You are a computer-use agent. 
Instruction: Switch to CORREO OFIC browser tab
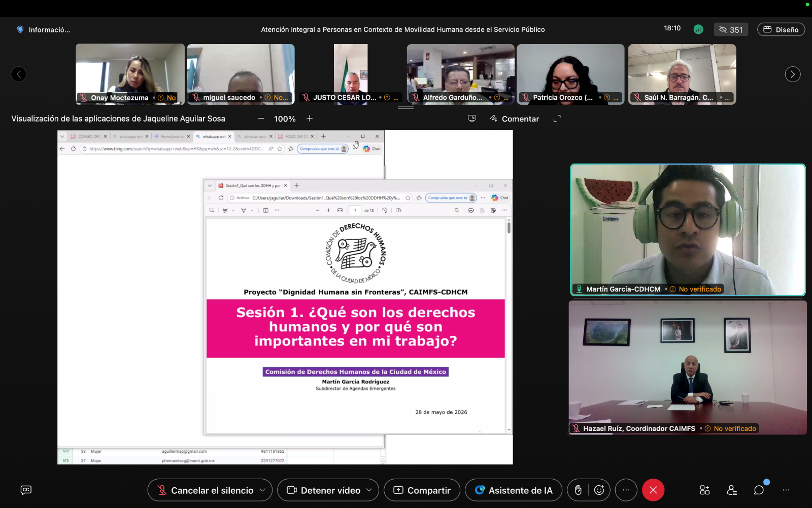(89, 136)
